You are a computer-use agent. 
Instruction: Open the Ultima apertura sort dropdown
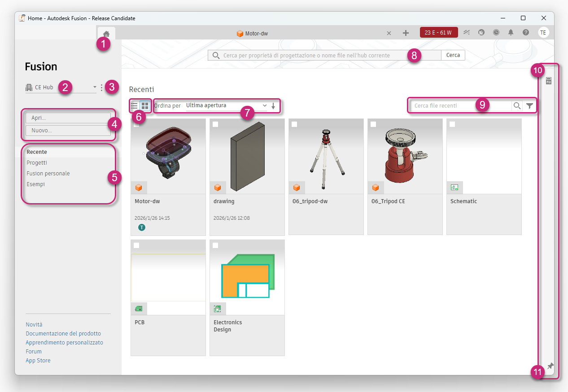227,106
